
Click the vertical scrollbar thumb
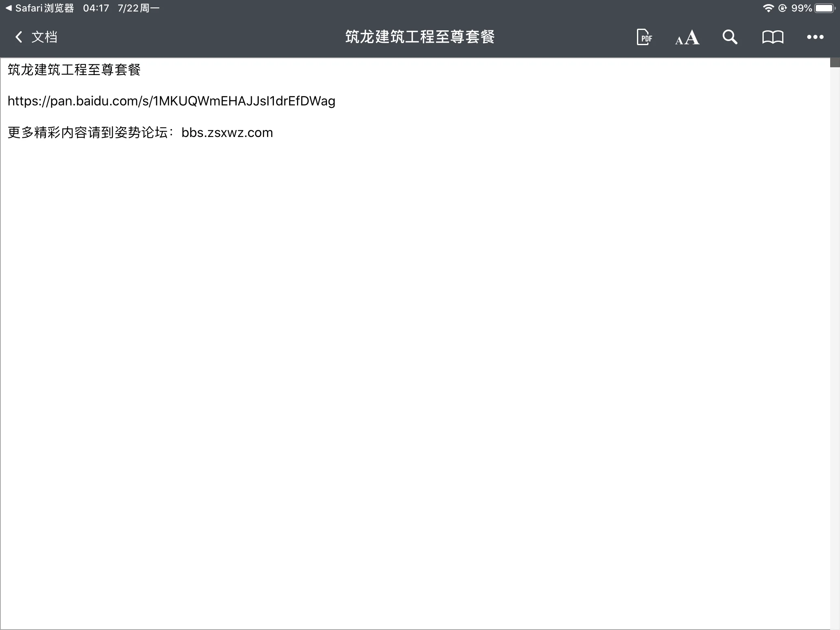click(x=835, y=62)
